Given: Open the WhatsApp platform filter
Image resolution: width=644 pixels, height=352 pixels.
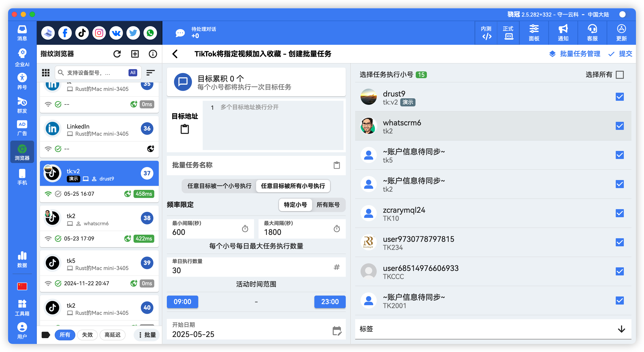Looking at the screenshot, I should coord(150,33).
